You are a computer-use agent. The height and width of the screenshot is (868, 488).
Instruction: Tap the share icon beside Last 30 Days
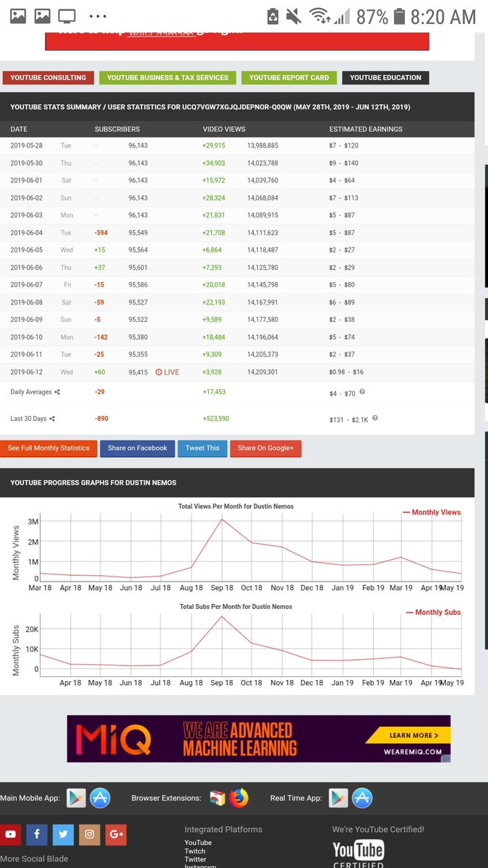[52, 419]
